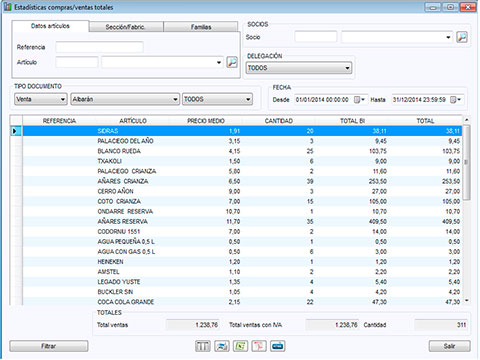
Task: Open the Artículo name combo box arrow
Action: (219, 62)
